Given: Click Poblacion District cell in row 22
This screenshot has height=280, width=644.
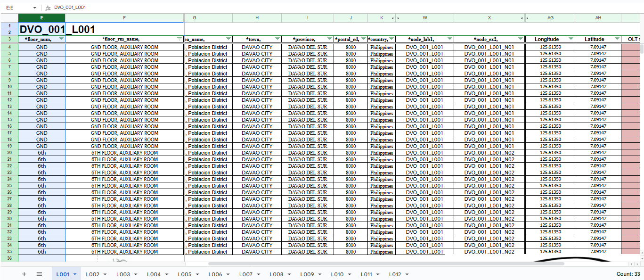Looking at the screenshot, I should pos(208,166).
